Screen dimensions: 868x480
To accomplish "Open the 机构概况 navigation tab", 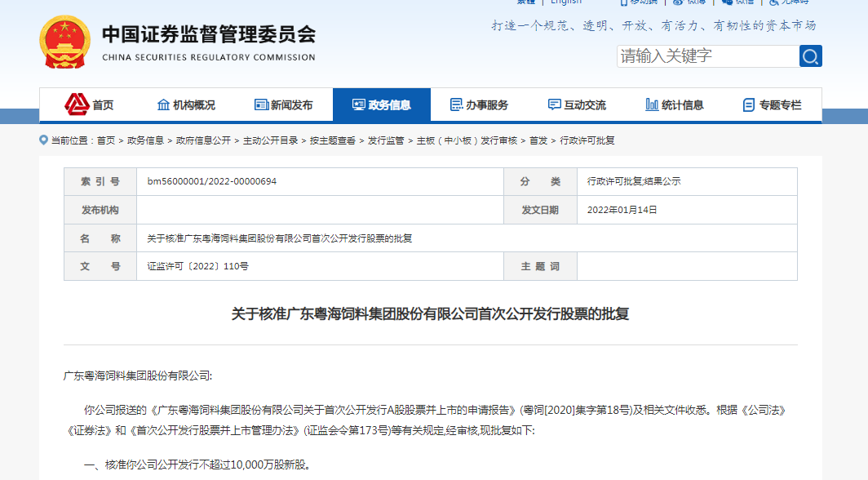I will click(186, 104).
